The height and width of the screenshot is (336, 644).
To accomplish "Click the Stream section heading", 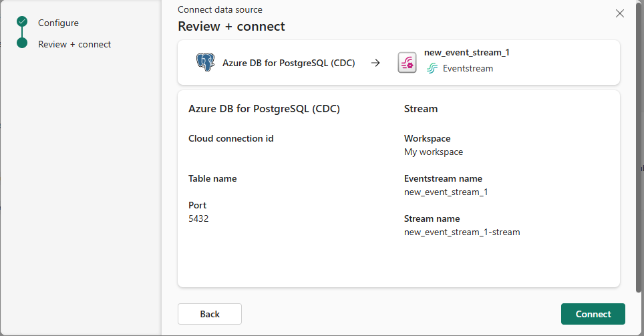I will tap(420, 108).
